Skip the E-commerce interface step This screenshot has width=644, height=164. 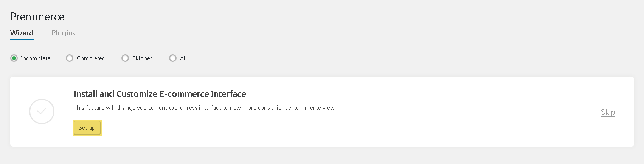click(608, 112)
